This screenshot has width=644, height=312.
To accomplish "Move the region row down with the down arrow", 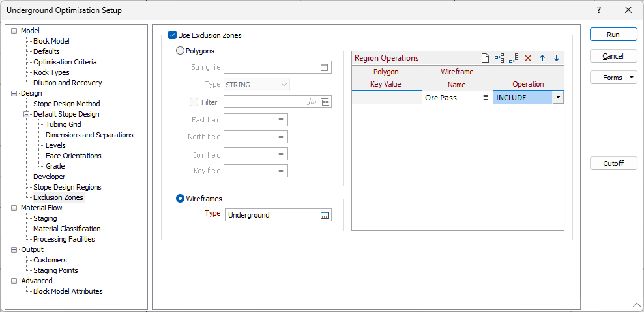I will click(557, 58).
